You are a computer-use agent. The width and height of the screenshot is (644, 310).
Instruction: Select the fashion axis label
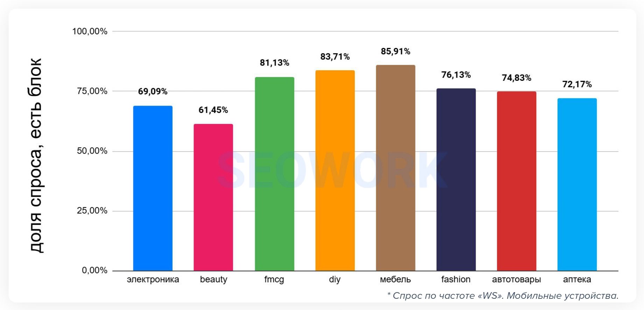(x=456, y=280)
